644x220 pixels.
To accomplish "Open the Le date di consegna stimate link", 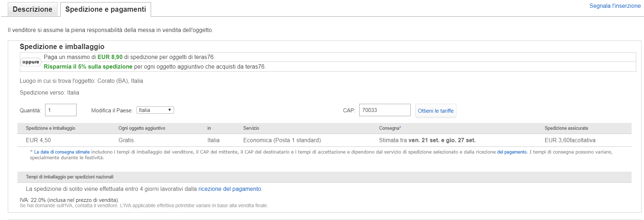I will tap(62, 152).
